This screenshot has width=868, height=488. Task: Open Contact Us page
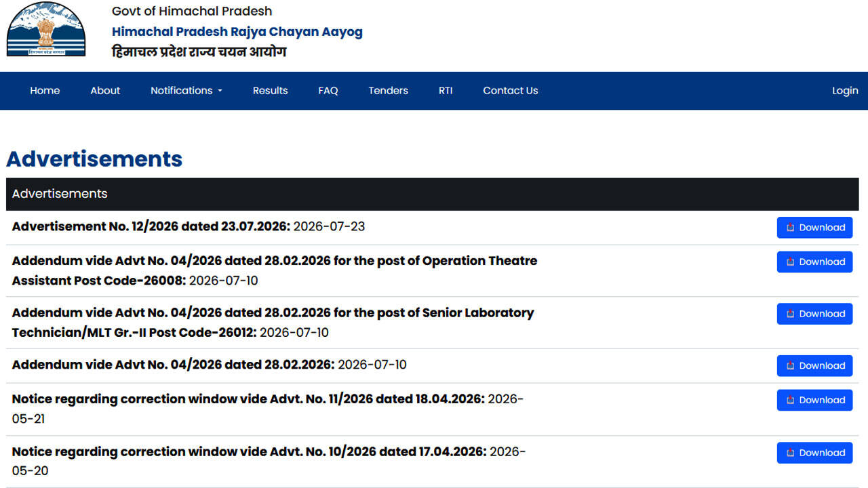[x=511, y=91]
